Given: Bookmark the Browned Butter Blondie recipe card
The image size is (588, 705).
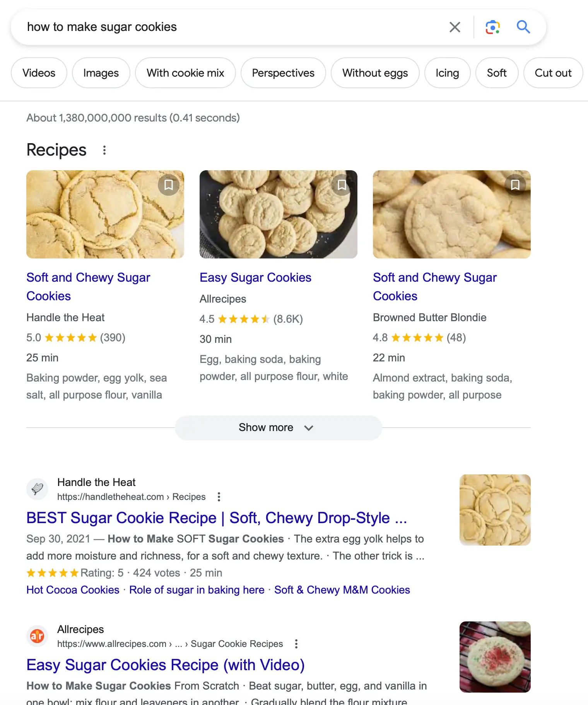Looking at the screenshot, I should click(515, 185).
